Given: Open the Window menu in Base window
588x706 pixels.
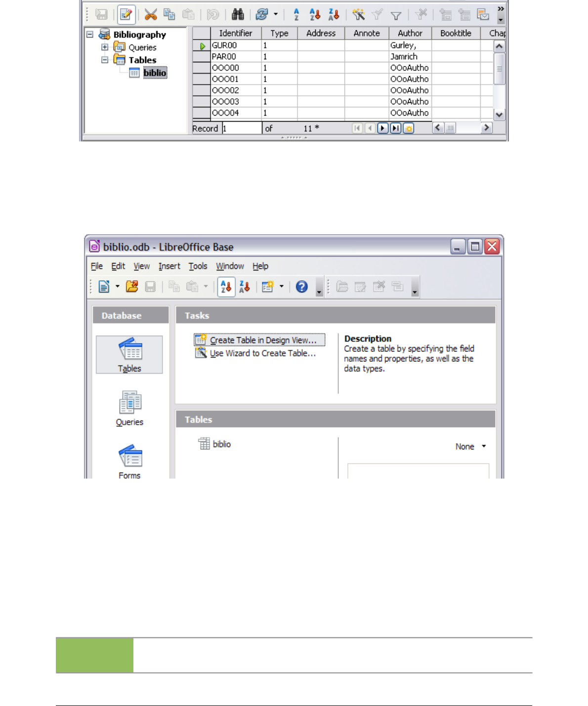Looking at the screenshot, I should click(x=230, y=266).
